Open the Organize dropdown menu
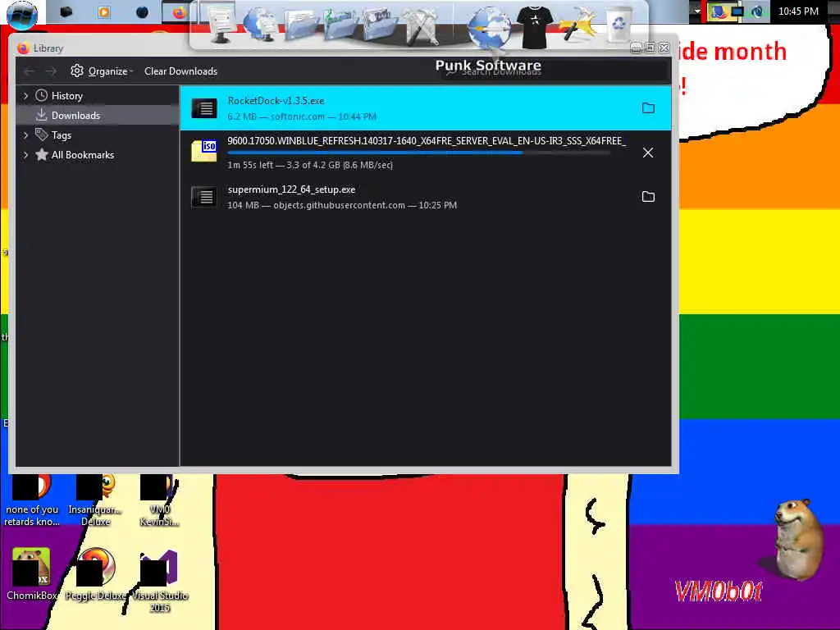The height and width of the screenshot is (630, 840). click(x=102, y=71)
